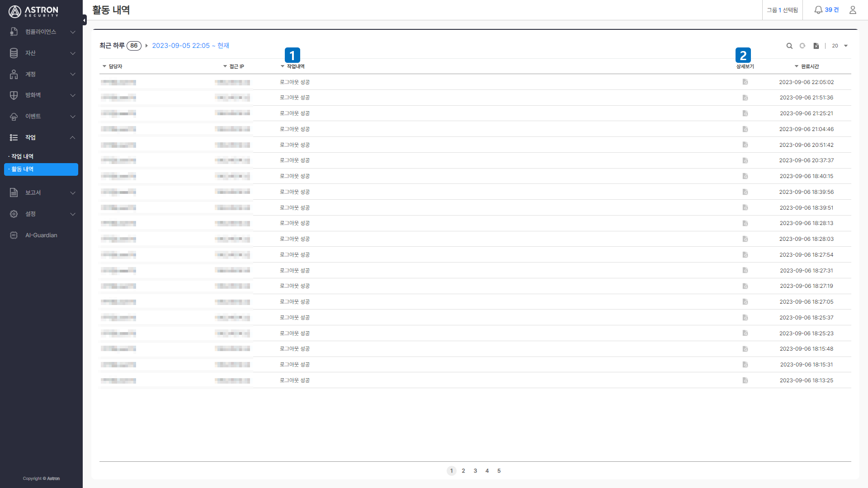This screenshot has height=488, width=868.
Task: Click the AI-Guardian chip icon
Action: (x=14, y=235)
